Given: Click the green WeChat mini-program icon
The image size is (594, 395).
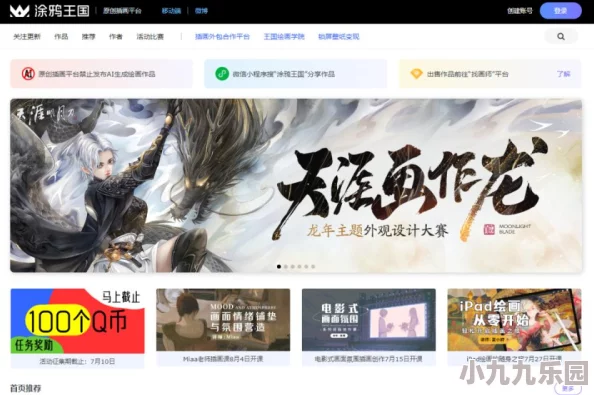Looking at the screenshot, I should pos(222,73).
